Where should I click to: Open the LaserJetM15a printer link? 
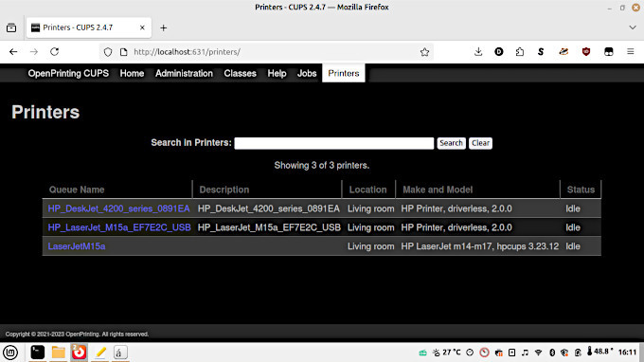pyautogui.click(x=77, y=246)
